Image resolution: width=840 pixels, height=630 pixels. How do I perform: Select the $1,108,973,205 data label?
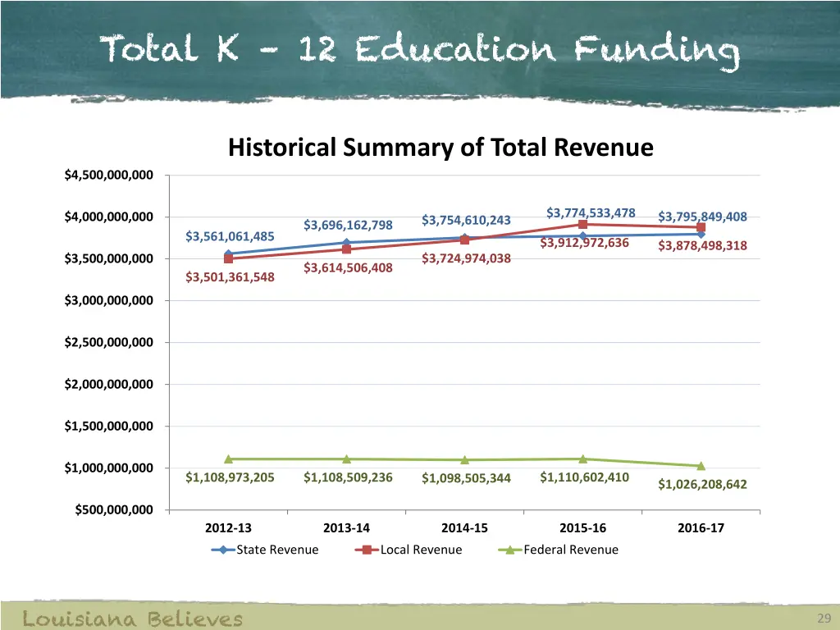pos(230,477)
